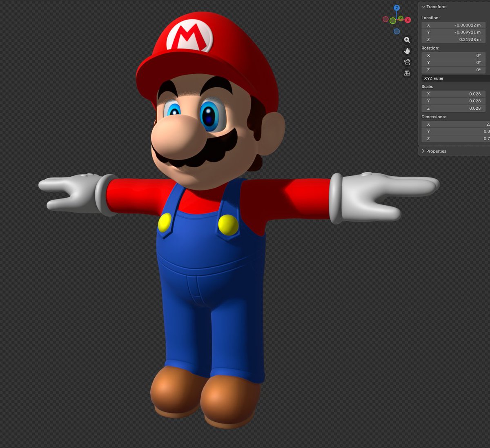Click the 'Dimensions:' label text
The height and width of the screenshot is (448, 490).
(434, 117)
